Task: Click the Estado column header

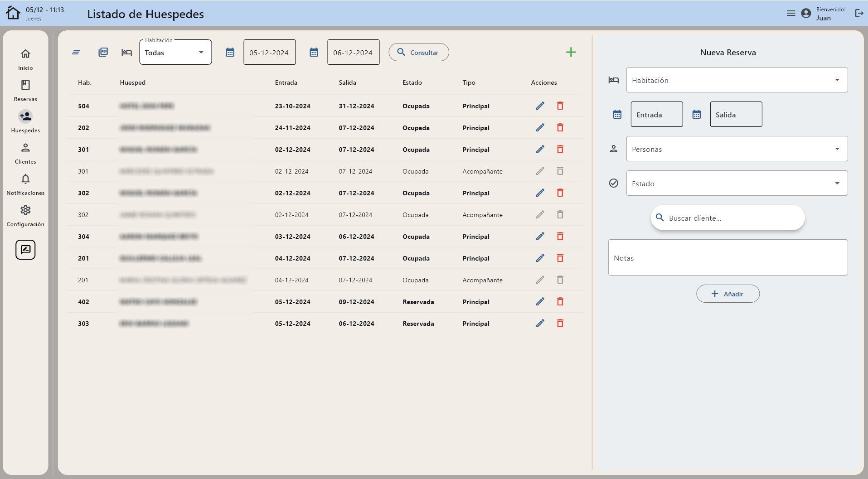Action: click(412, 82)
